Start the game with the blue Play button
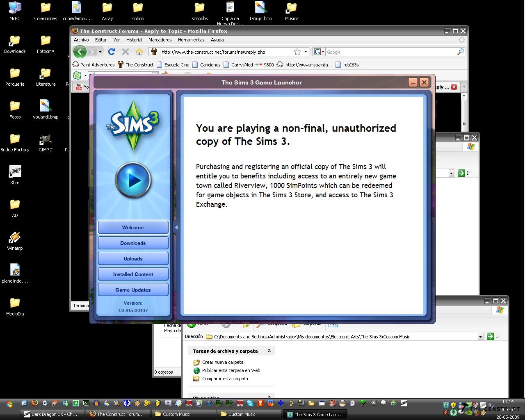 pos(133,180)
